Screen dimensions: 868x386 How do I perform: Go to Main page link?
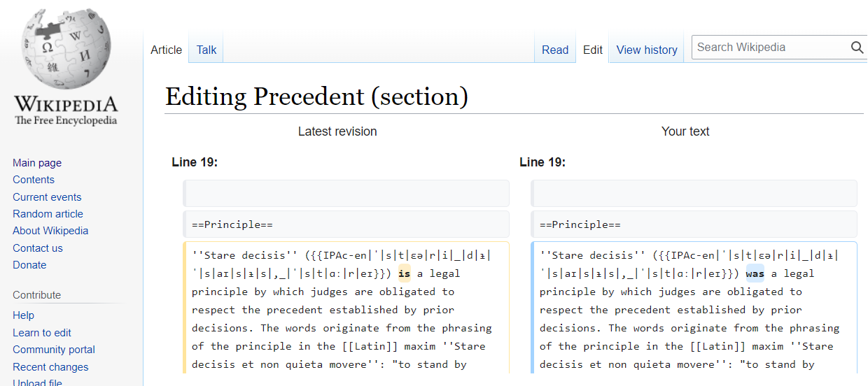[37, 163]
